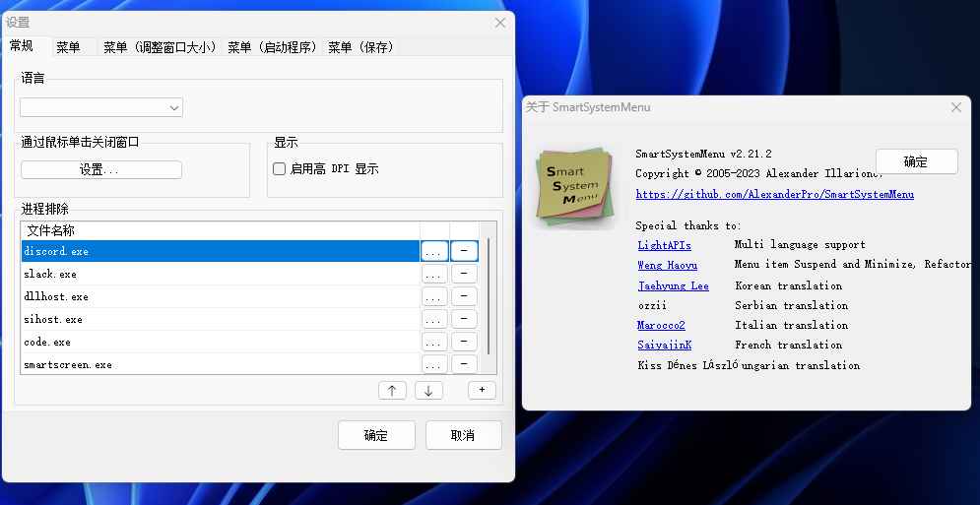
Task: Move selected process up with arrow
Action: click(392, 391)
